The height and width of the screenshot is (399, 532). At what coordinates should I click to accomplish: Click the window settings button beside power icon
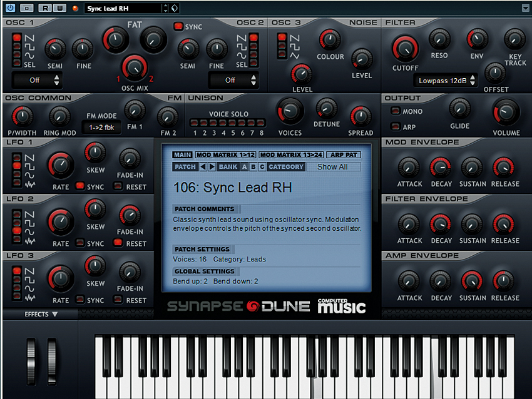(x=26, y=8)
